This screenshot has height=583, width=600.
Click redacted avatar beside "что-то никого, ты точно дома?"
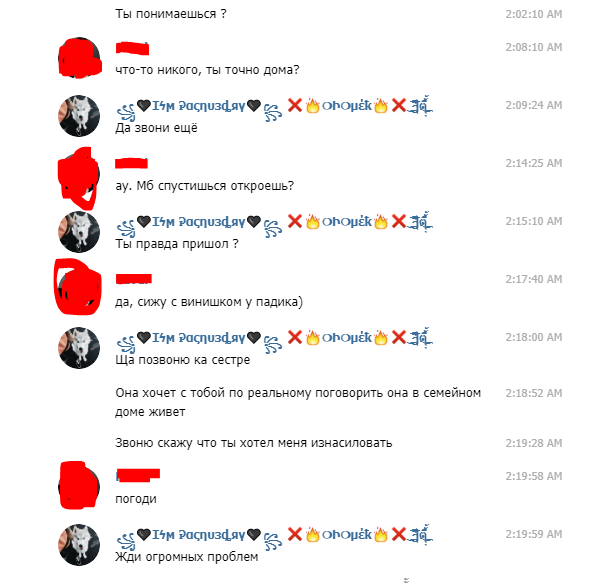click(x=80, y=58)
